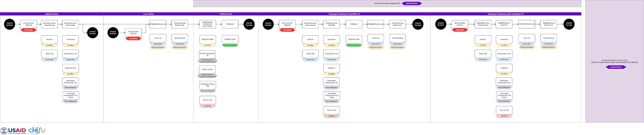Select the Diagnosa Awal box

70,68
